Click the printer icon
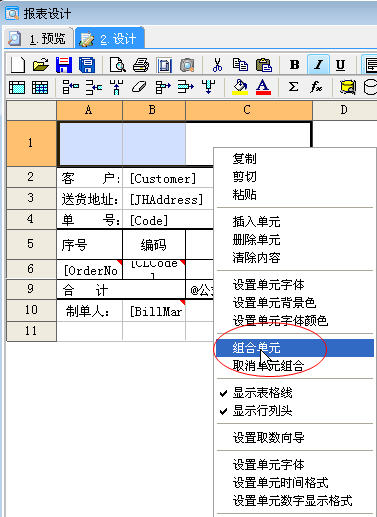Image resolution: width=377 pixels, height=517 pixels. (x=141, y=65)
